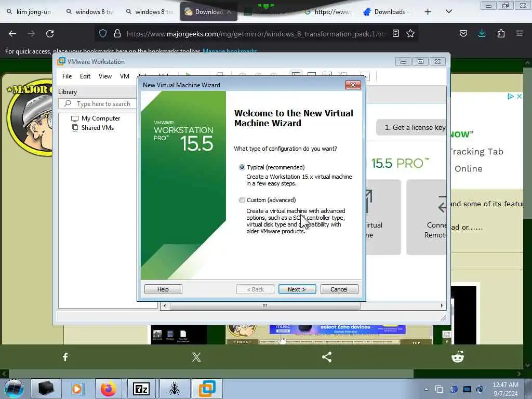The height and width of the screenshot is (399, 532).
Task: Close the ad with the X icon
Action: pyautogui.click(x=519, y=96)
